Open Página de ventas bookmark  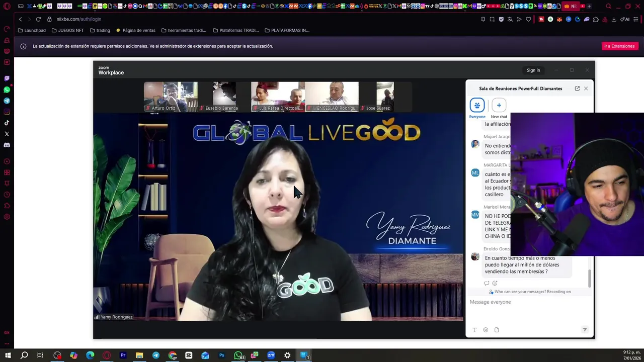[136, 30]
